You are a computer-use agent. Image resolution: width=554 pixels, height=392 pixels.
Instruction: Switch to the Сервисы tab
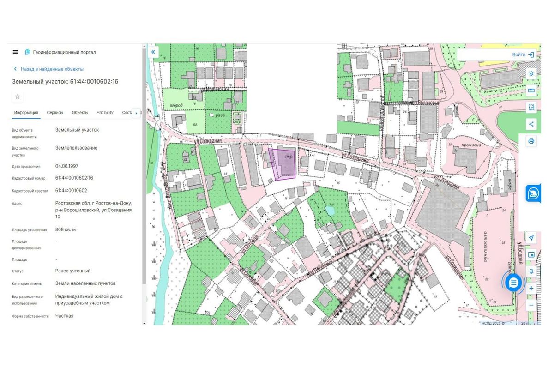pyautogui.click(x=55, y=113)
